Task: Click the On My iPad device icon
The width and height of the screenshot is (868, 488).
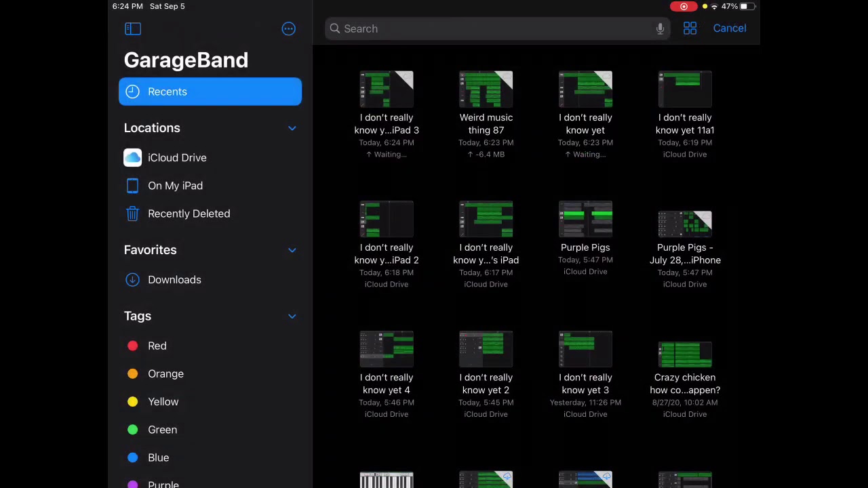Action: point(132,186)
